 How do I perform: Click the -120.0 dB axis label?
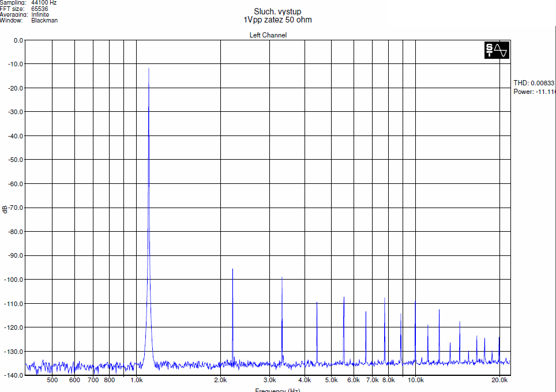[x=14, y=327]
